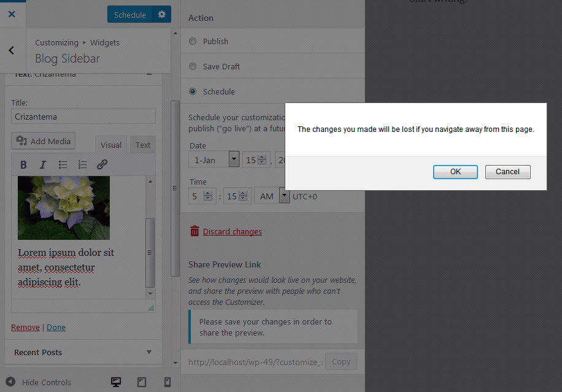Screen dimensions: 562x392
Task: Click the Italic formatting icon
Action: click(43, 164)
